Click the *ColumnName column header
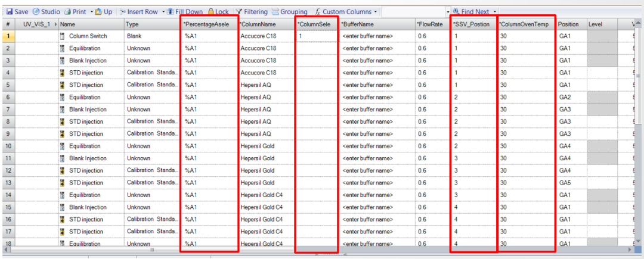Screen dimensions: 644x259 pos(258,24)
